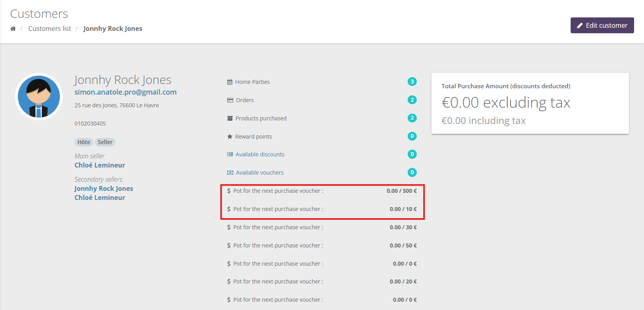Click the Seller role tag

click(x=105, y=142)
